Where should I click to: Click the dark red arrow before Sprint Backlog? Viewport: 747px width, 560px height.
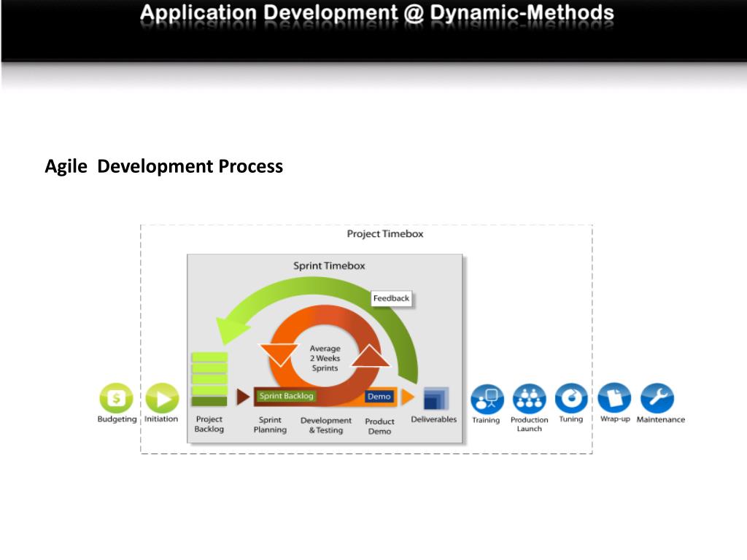click(243, 397)
